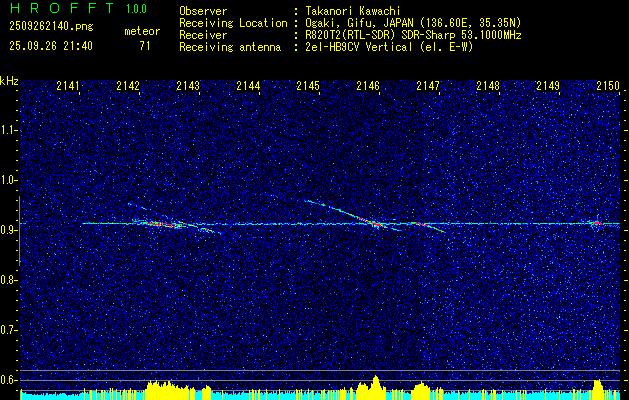Click the HROFFT program title
Viewport: 629px width, 400px height.
62,8
